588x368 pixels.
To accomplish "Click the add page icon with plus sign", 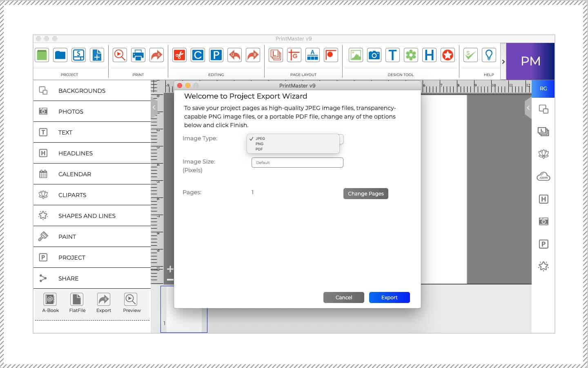I will [97, 55].
